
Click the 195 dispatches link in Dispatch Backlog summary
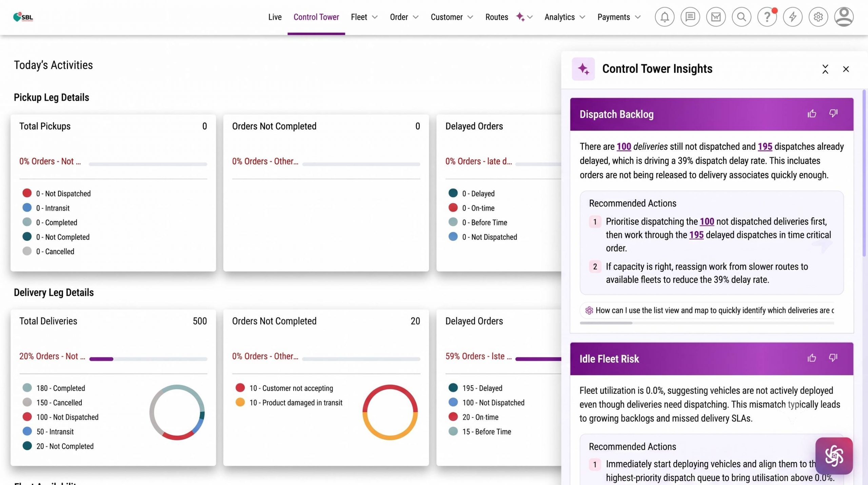pyautogui.click(x=765, y=146)
